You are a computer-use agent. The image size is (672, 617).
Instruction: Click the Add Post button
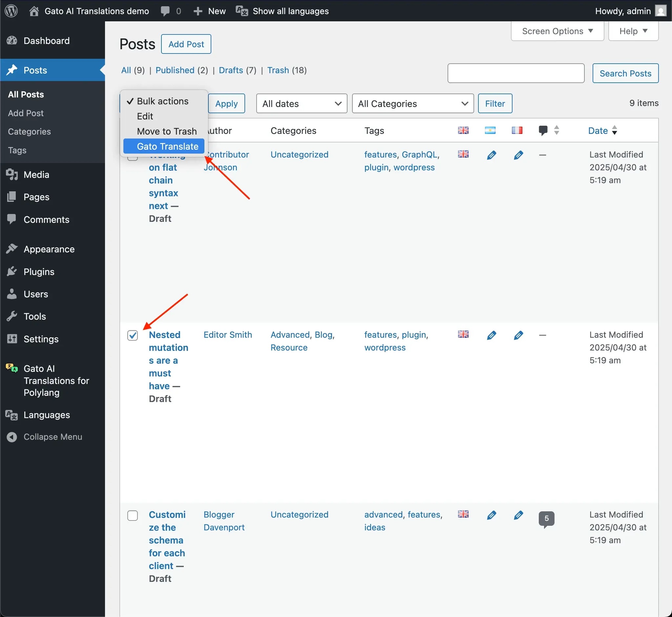point(186,44)
